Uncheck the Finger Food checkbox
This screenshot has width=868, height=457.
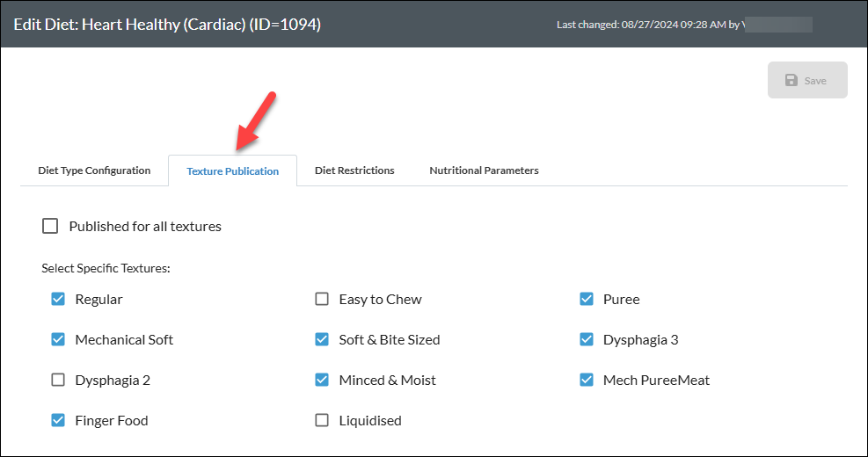click(58, 420)
